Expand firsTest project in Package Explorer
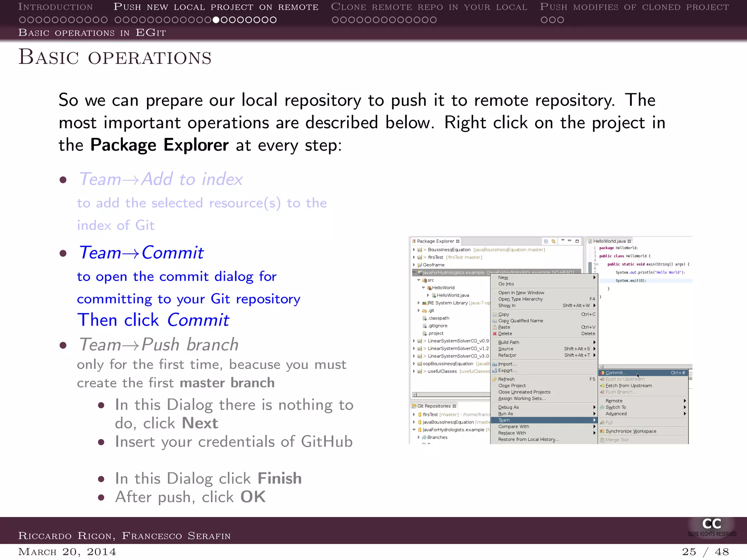 click(414, 257)
